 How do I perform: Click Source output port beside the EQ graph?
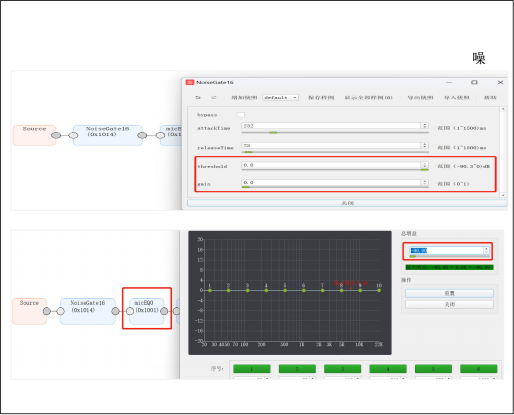[x=47, y=311]
